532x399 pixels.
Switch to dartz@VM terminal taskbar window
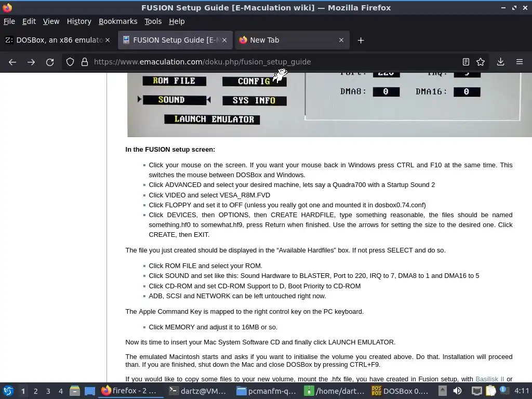[198, 391]
